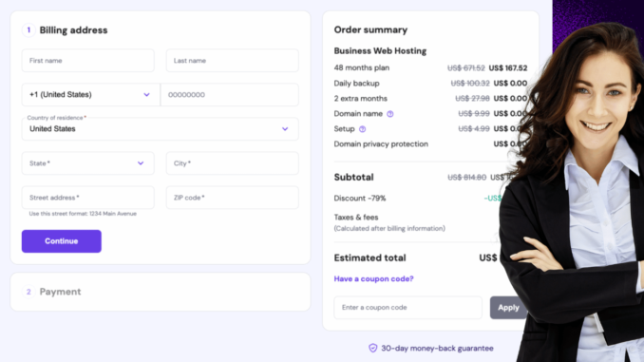Click the 48 months plan text
Viewport: 644px width, 362px height.
pos(362,67)
